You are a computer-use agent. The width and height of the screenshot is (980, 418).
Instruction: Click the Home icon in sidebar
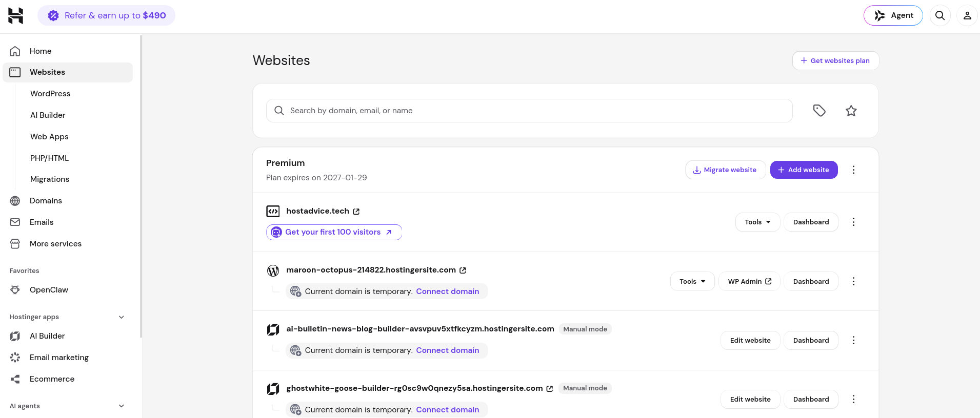(15, 51)
